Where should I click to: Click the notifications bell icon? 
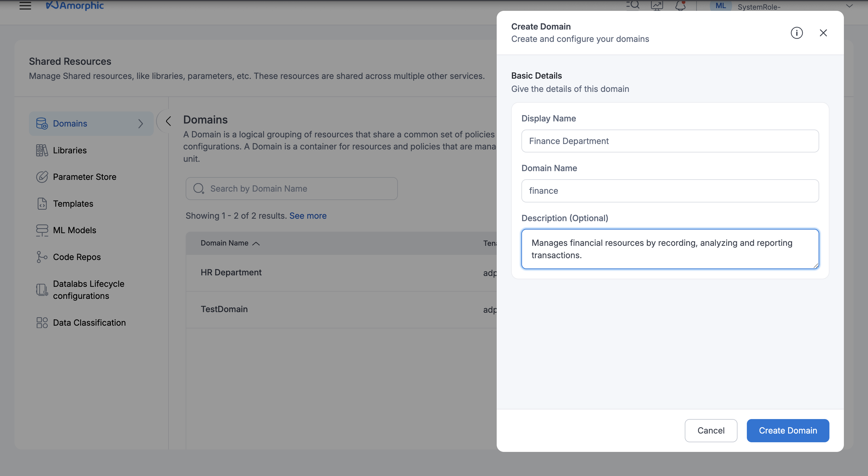pos(680,6)
